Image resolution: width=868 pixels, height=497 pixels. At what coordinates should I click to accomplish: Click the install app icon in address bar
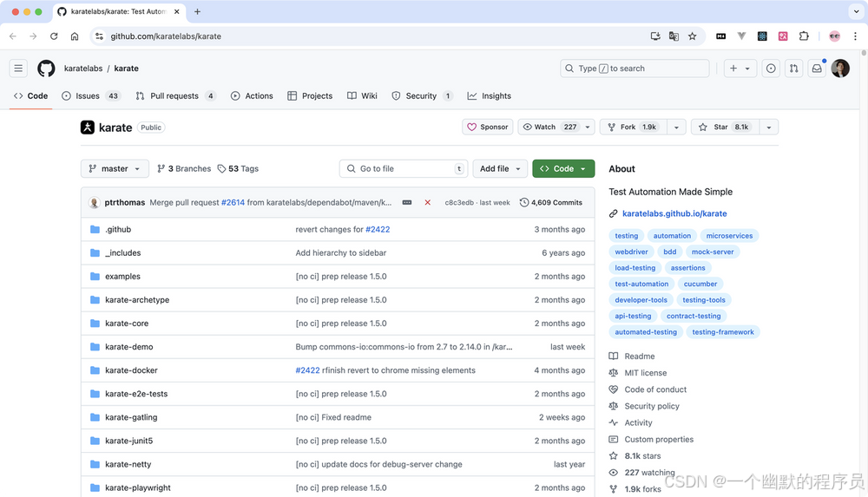point(655,36)
